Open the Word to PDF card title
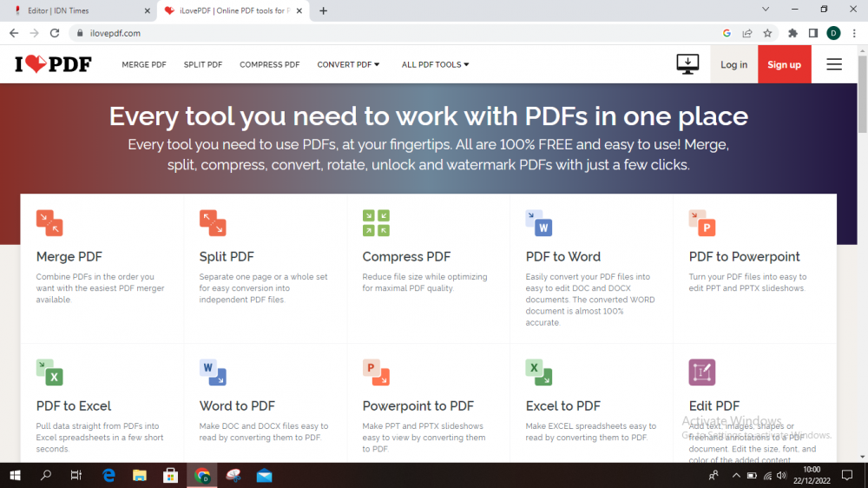This screenshot has height=488, width=868. pos(237,406)
